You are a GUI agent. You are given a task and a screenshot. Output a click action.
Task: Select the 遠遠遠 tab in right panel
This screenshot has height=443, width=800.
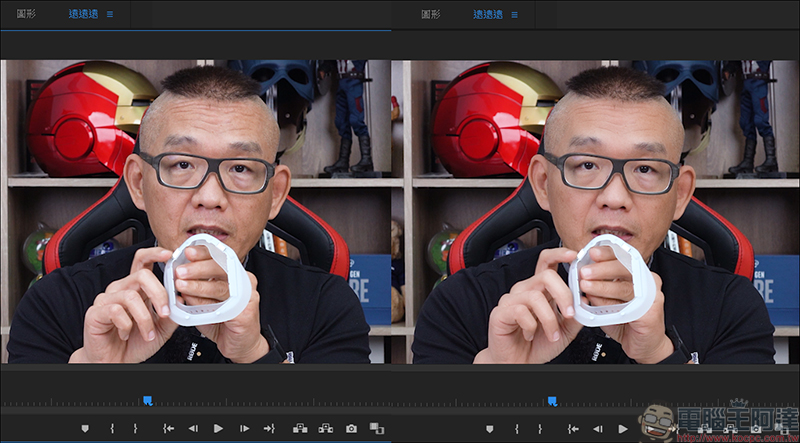(x=487, y=14)
